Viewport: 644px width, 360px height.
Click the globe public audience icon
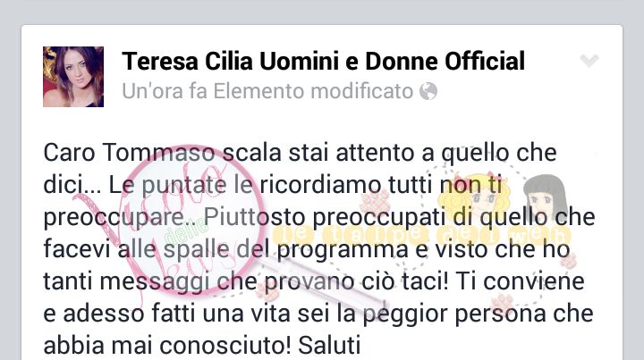(x=428, y=91)
